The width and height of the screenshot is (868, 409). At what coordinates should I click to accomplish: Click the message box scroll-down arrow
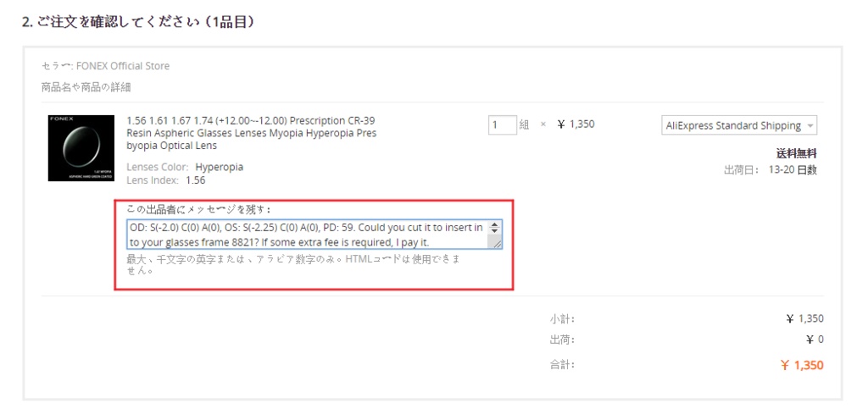[x=495, y=231]
